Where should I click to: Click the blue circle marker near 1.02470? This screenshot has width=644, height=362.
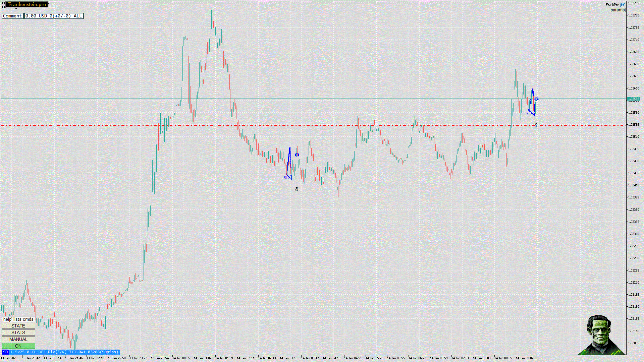[297, 155]
